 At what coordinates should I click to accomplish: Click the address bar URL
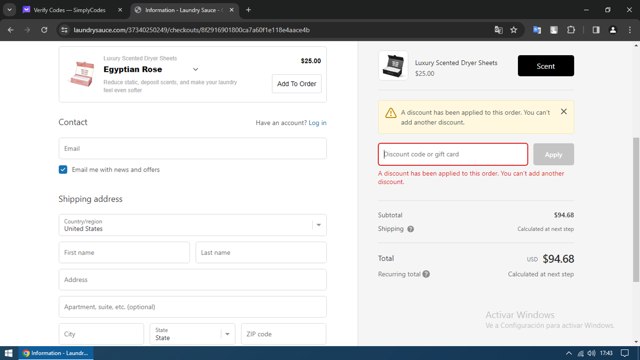point(191,30)
